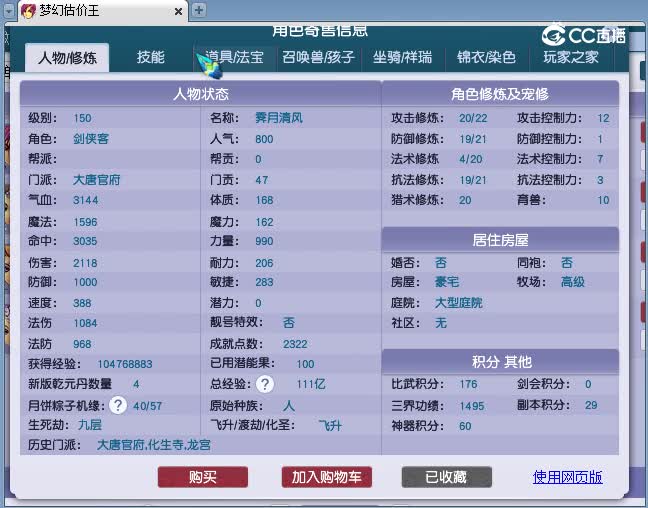Image resolution: width=648 pixels, height=508 pixels.
Task: Click 历史门派 value 大唐官府,化生寺,龙宫
Action: point(154,445)
